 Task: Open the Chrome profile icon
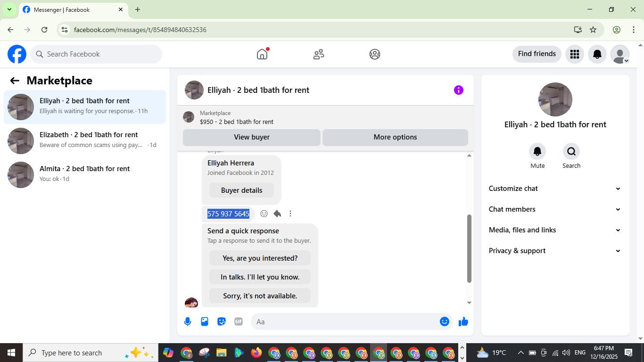click(617, 30)
